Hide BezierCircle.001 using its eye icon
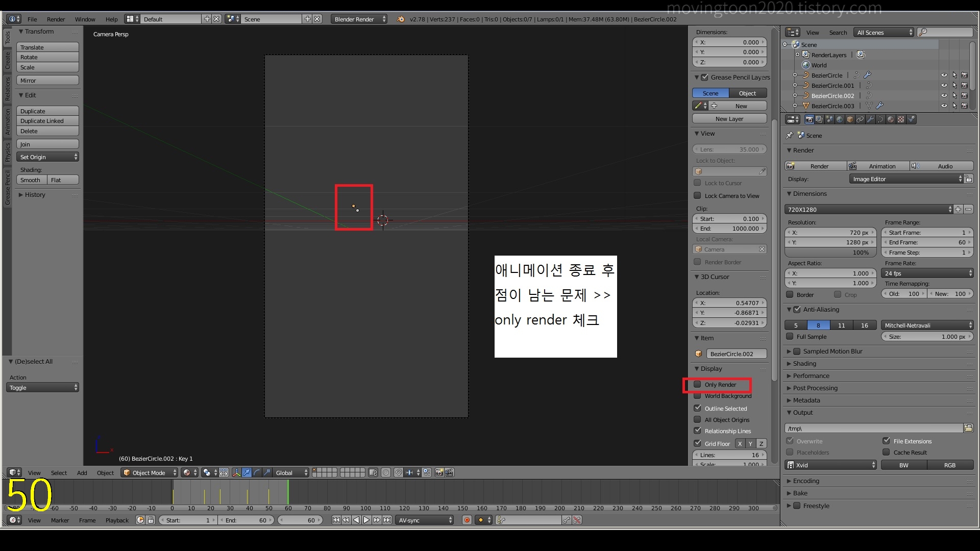Screen dimensions: 980x551 pos(944,86)
